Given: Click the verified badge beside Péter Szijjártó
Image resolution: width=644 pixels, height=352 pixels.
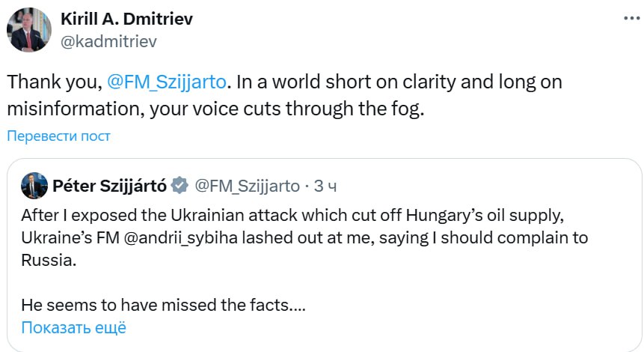Looking at the screenshot, I should coord(180,185).
